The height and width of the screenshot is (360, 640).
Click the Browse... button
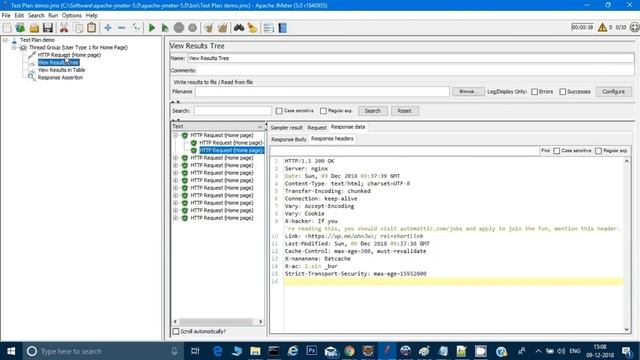click(468, 91)
